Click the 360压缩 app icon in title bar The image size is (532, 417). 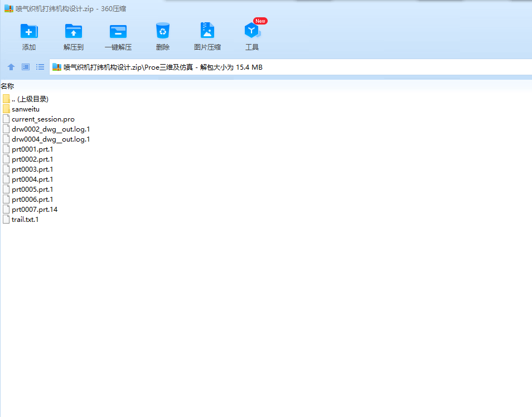click(x=8, y=8)
